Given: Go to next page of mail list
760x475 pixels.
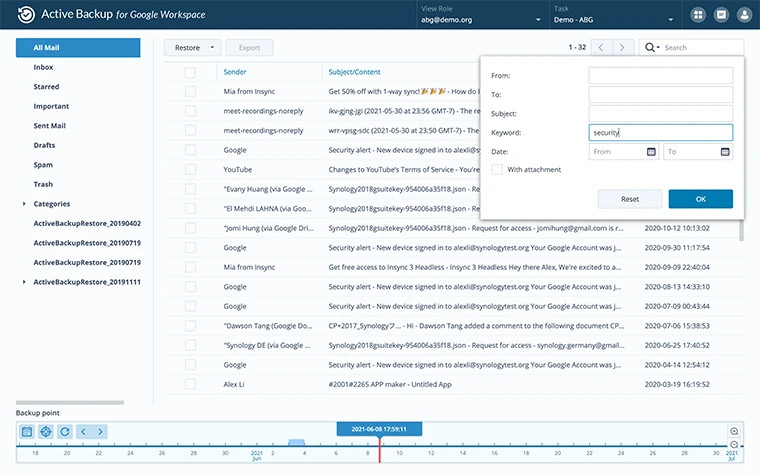Looking at the screenshot, I should 624,47.
